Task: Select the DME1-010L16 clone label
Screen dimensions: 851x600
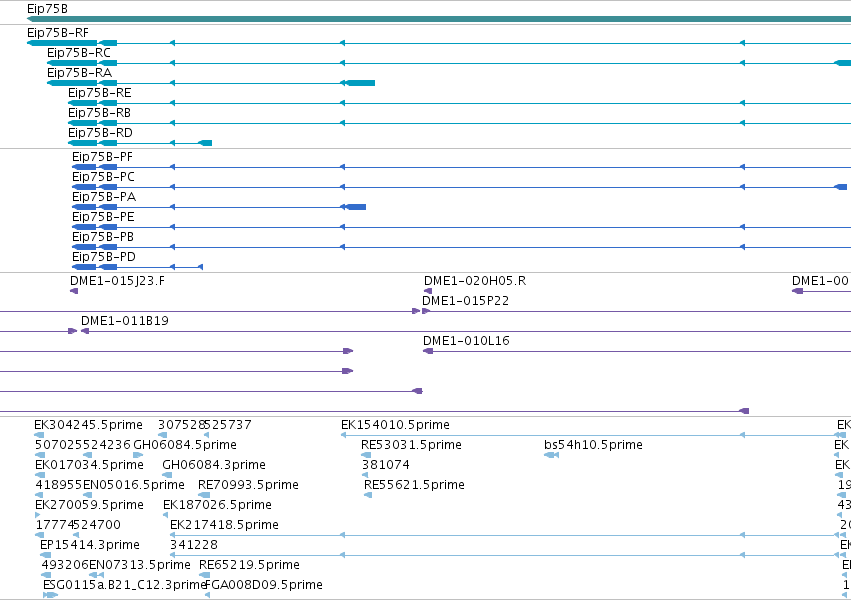Action: pyautogui.click(x=466, y=342)
